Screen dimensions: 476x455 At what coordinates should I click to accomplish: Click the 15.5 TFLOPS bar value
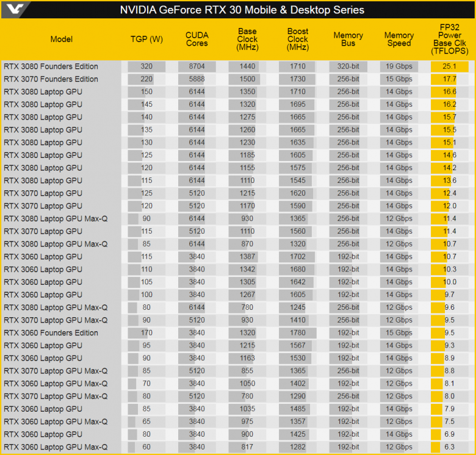(450, 130)
